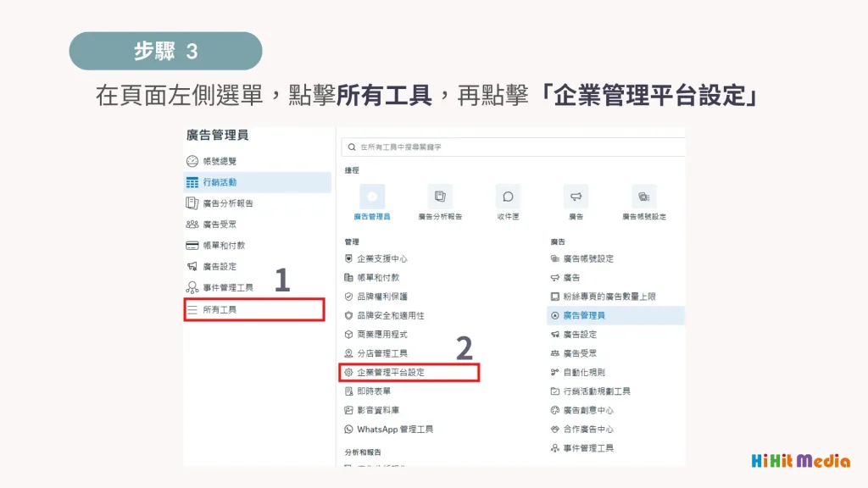Select the 帳號總覽 gauge icon in sidebar
Screen dimensions: 868x488
192,161
